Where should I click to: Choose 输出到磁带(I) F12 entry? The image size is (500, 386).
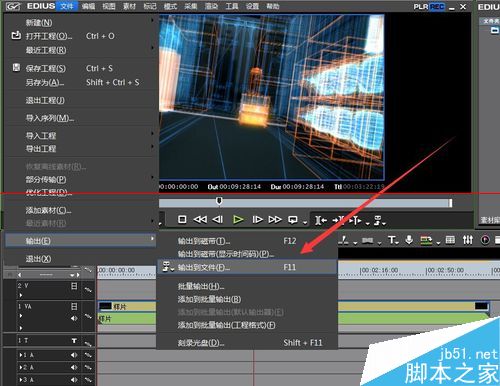tap(247, 241)
